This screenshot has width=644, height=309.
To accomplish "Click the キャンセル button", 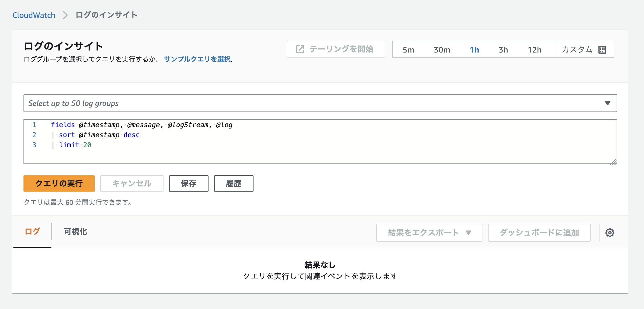I will (132, 184).
